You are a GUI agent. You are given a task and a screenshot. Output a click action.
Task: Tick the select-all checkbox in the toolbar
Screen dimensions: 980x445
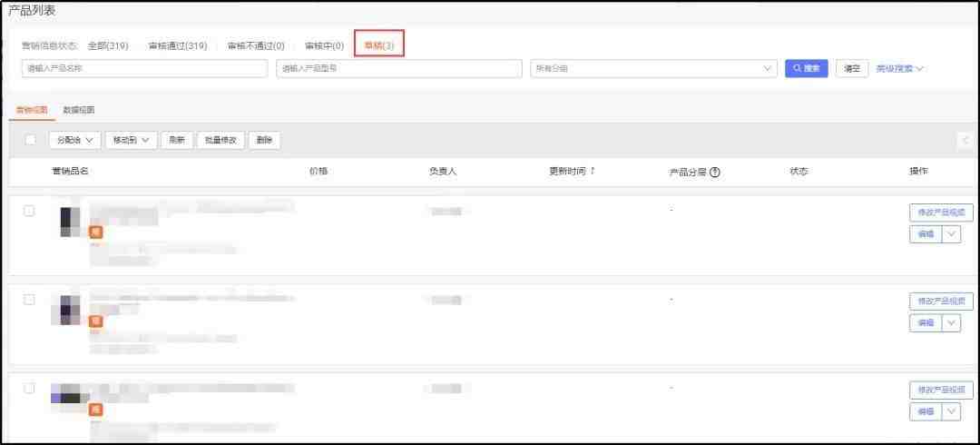pyautogui.click(x=30, y=140)
